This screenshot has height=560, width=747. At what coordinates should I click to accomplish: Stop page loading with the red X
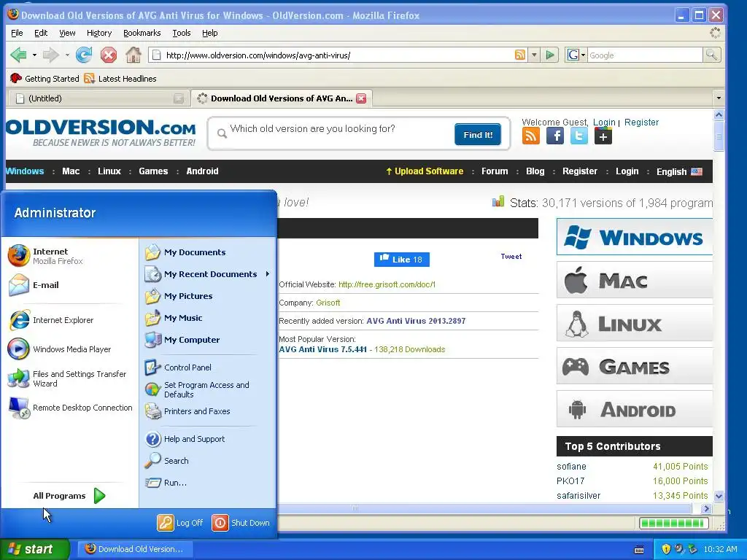[x=109, y=55]
